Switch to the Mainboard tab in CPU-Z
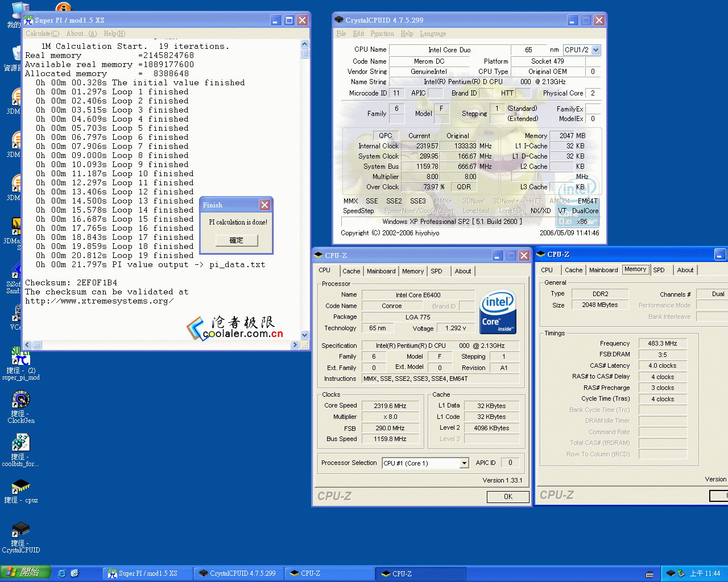Screen dimensions: 728x582 pos(381,271)
